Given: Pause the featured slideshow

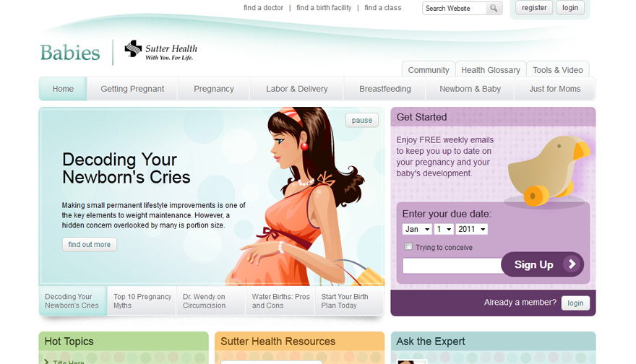Looking at the screenshot, I should tap(362, 121).
